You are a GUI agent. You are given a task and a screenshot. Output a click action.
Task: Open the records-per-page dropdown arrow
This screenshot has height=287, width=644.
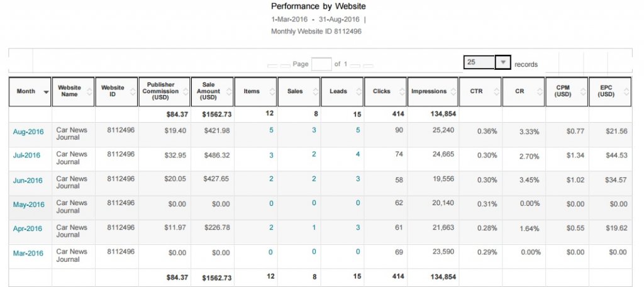coord(503,62)
